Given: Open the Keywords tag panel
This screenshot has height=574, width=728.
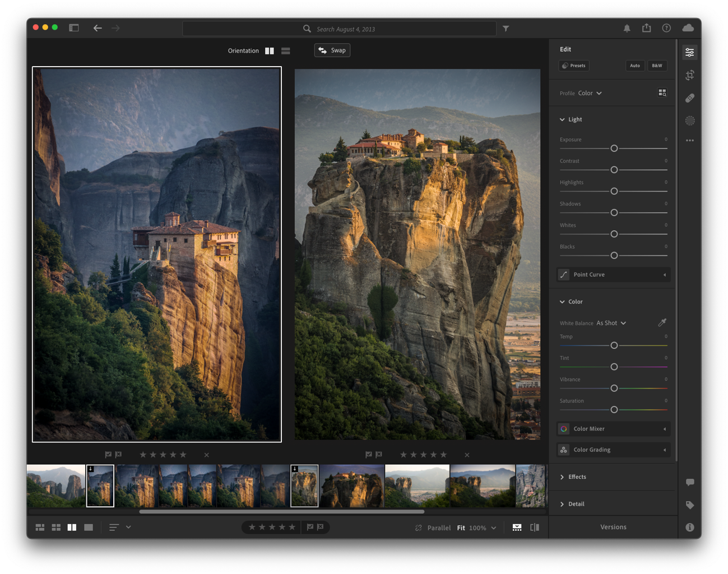Looking at the screenshot, I should click(x=690, y=505).
